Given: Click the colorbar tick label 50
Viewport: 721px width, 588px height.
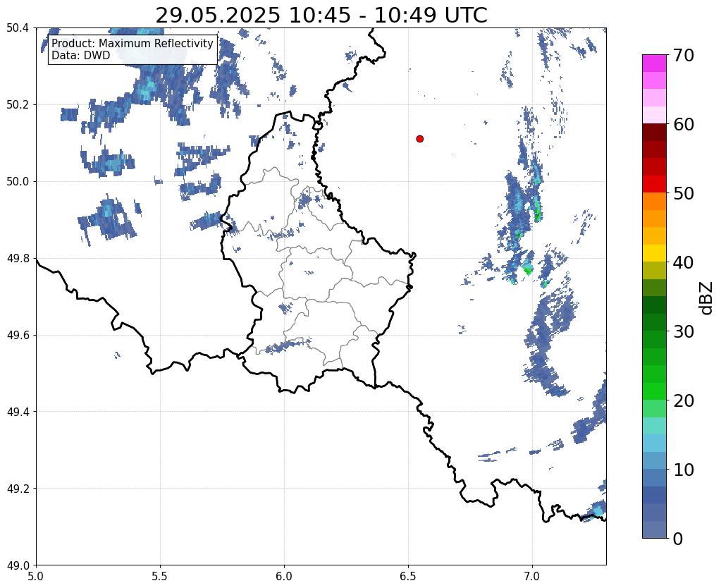Looking at the screenshot, I should (x=684, y=193).
